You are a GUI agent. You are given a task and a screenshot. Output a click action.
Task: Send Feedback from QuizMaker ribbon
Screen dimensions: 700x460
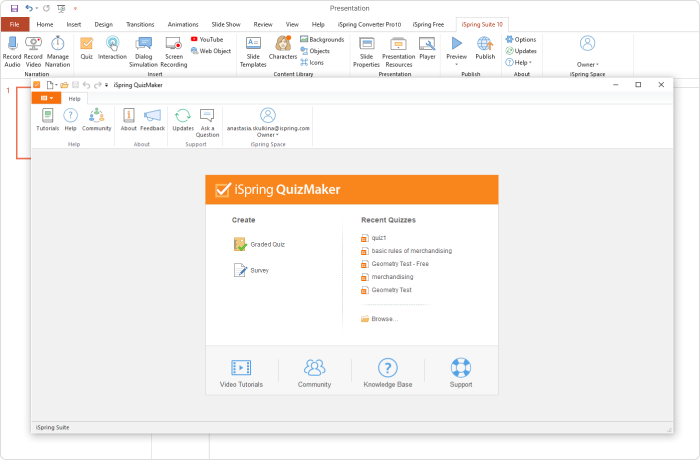[x=153, y=120]
